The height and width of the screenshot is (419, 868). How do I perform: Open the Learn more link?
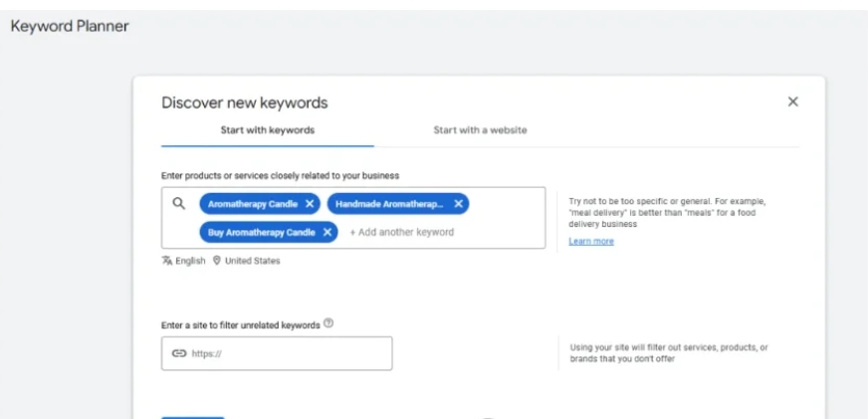pyautogui.click(x=591, y=241)
